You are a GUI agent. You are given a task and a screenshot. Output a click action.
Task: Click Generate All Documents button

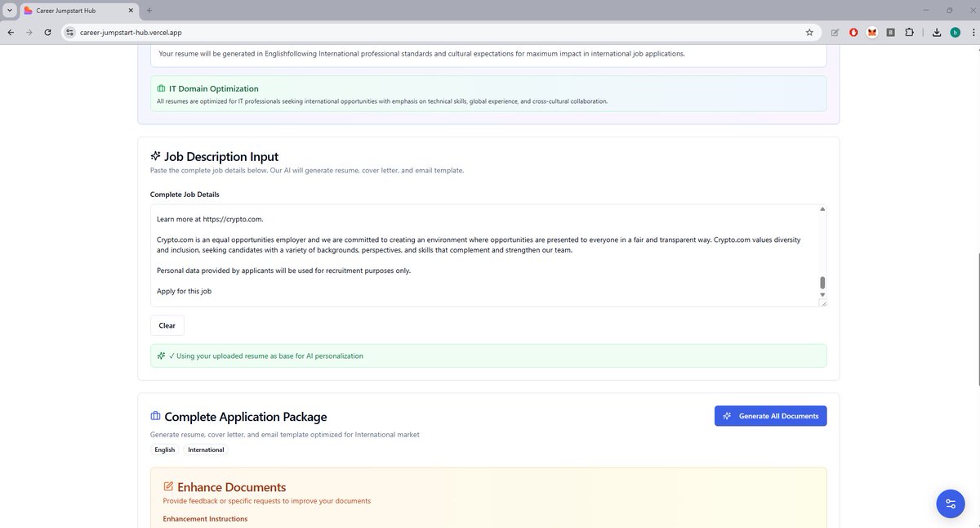point(771,416)
